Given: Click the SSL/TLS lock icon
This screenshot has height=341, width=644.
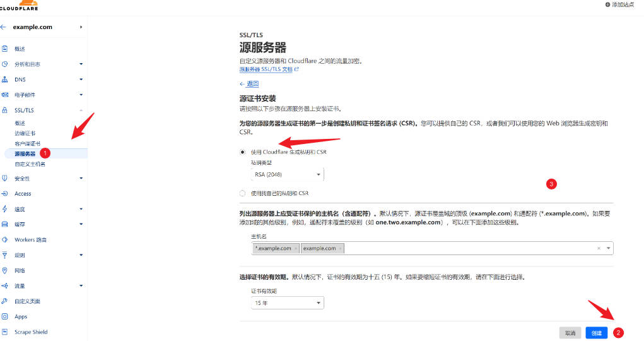Looking at the screenshot, I should point(4,111).
